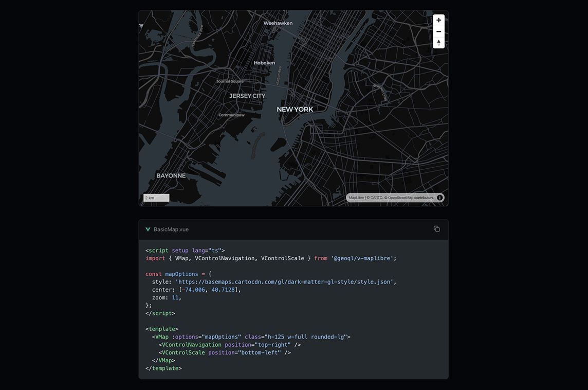Reset map bearing with compass button
This screenshot has height=390, width=588.
(438, 43)
